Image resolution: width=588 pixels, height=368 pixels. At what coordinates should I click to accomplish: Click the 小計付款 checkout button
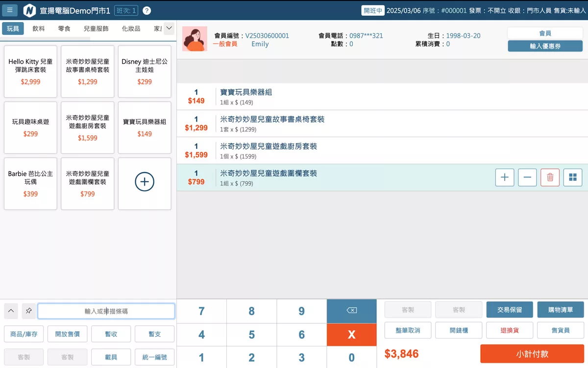(532, 354)
